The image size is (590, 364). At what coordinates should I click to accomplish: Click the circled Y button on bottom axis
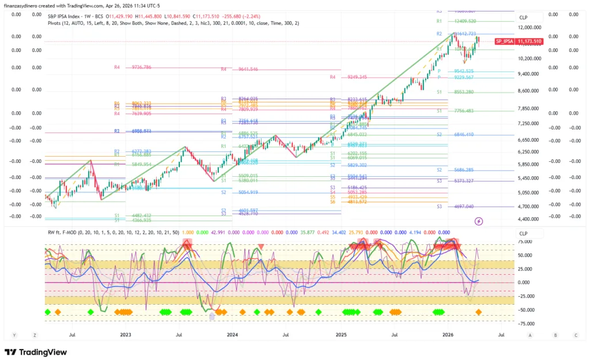(14, 335)
